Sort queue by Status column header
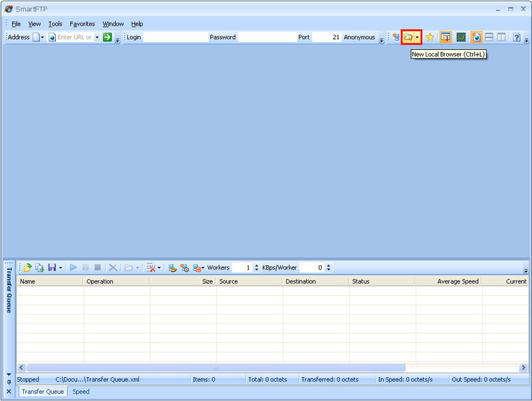 coord(382,281)
